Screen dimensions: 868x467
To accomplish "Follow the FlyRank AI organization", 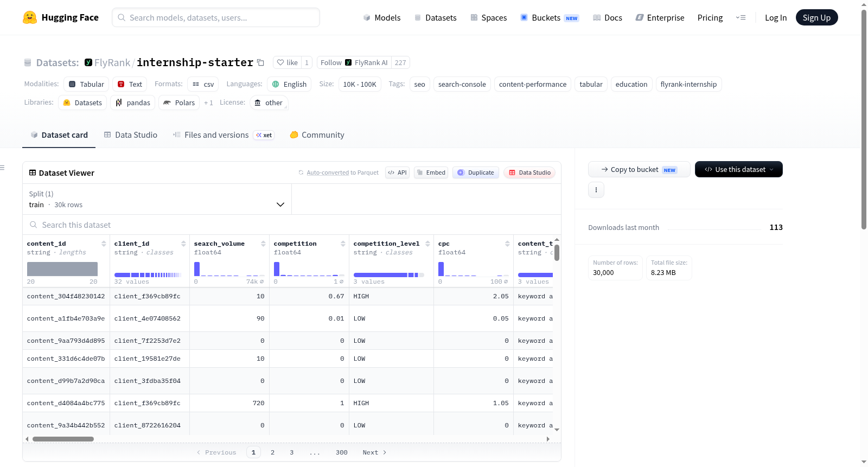I will [x=354, y=62].
